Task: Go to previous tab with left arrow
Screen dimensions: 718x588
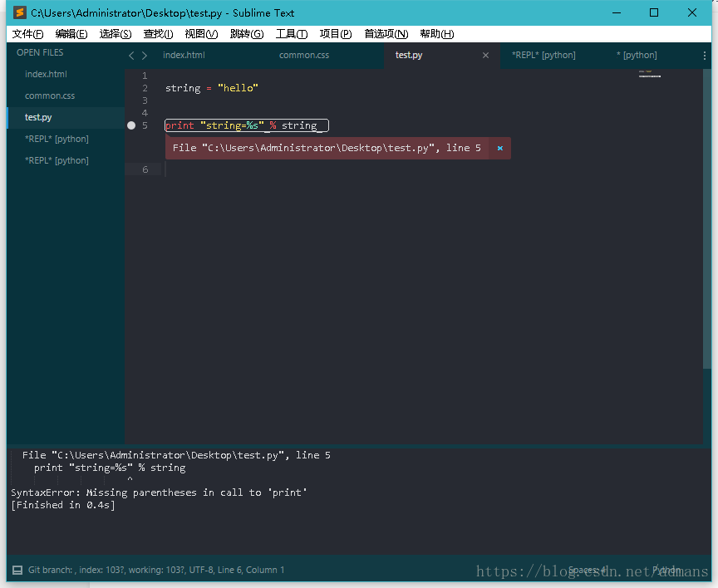Action: 131,56
